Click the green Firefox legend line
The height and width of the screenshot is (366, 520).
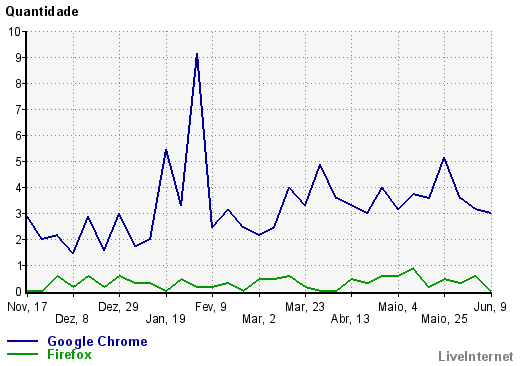click(x=22, y=354)
